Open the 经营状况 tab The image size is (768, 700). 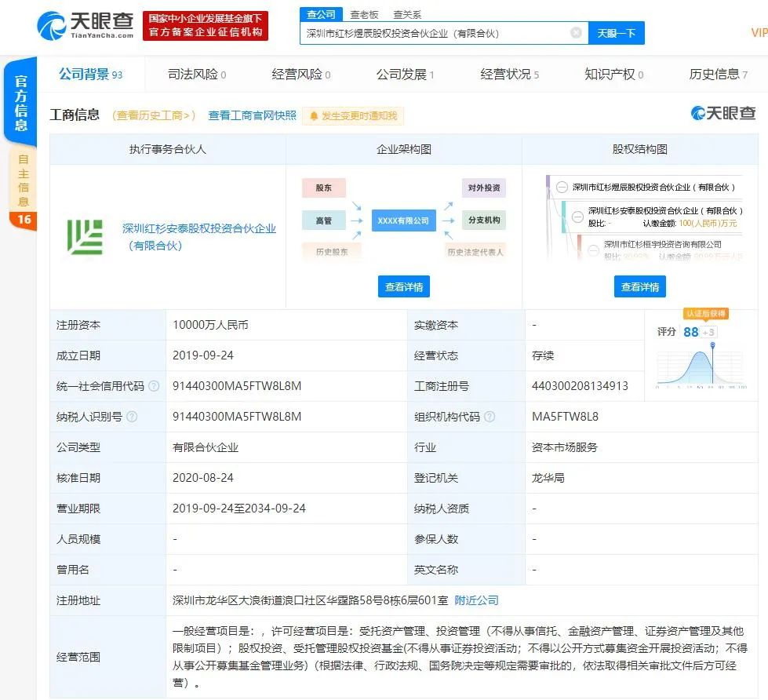click(x=509, y=75)
